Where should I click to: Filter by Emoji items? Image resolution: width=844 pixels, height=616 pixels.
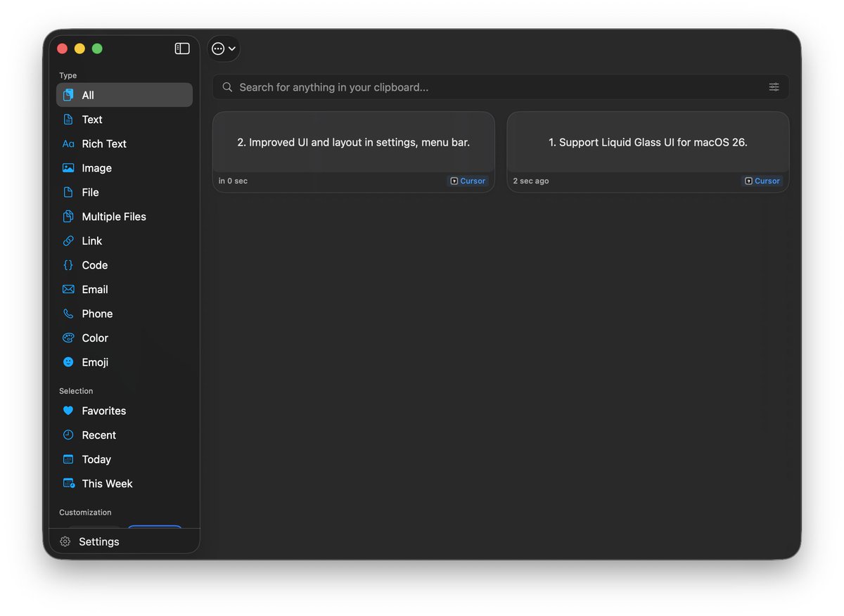[x=94, y=362]
